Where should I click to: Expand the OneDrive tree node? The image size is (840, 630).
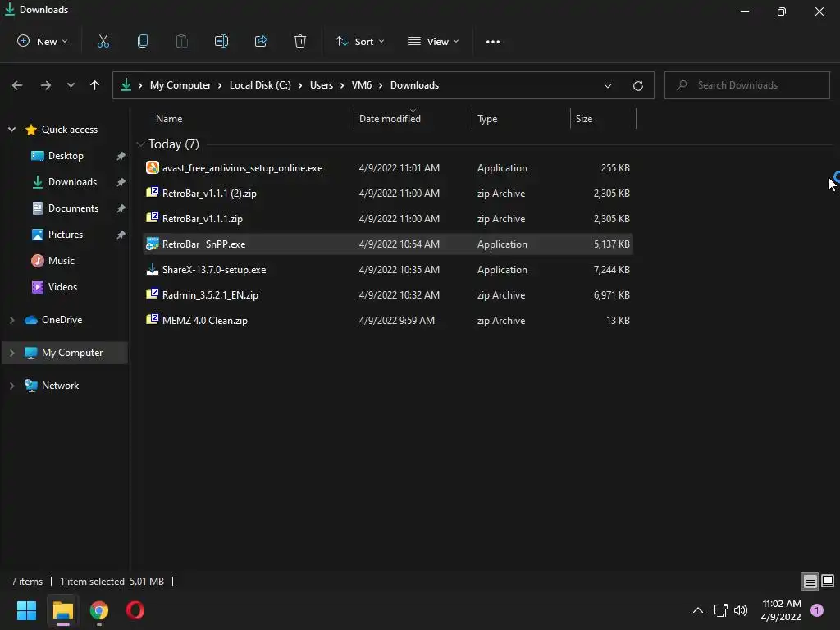pyautogui.click(x=11, y=320)
